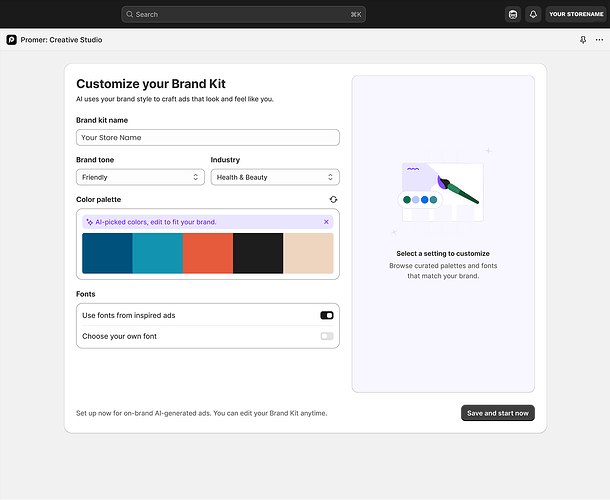Select the dark navy blue swatch

click(107, 253)
